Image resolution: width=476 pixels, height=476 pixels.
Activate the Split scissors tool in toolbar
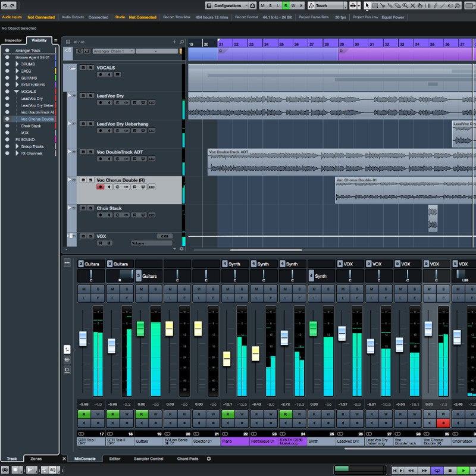pyautogui.click(x=383, y=5)
